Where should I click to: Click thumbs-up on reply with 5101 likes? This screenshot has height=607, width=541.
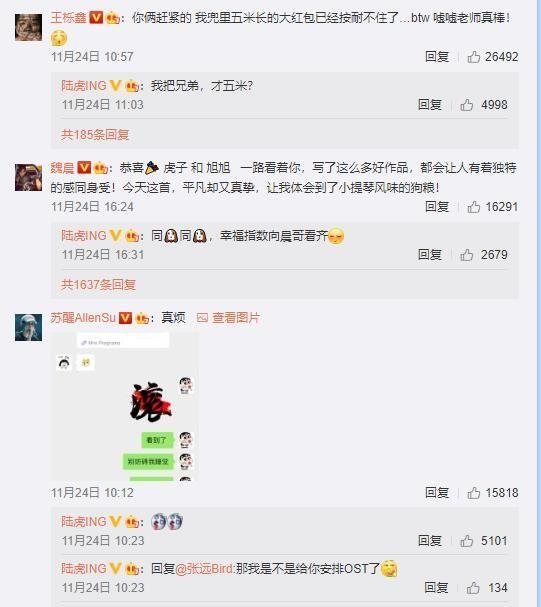[x=467, y=541]
